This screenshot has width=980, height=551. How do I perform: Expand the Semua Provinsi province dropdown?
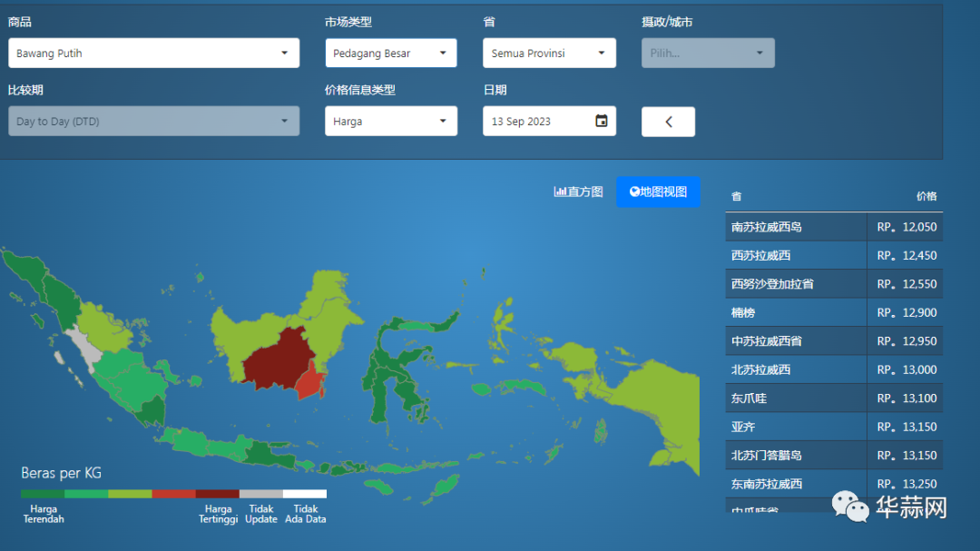pos(549,54)
